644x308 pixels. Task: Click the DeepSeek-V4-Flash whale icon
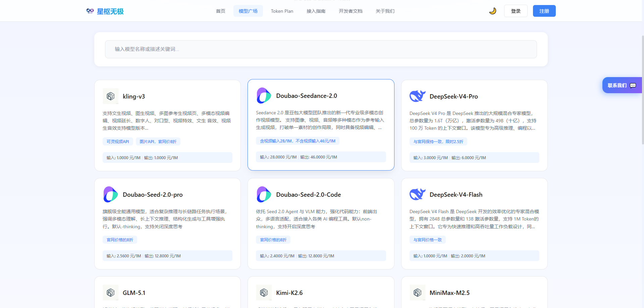tap(418, 194)
